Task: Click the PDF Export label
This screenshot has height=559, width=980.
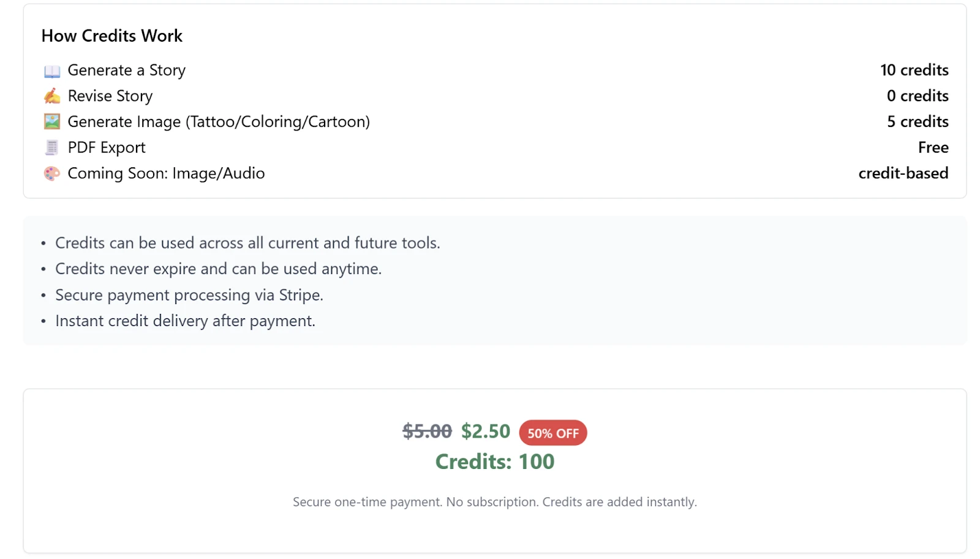Action: pos(107,148)
